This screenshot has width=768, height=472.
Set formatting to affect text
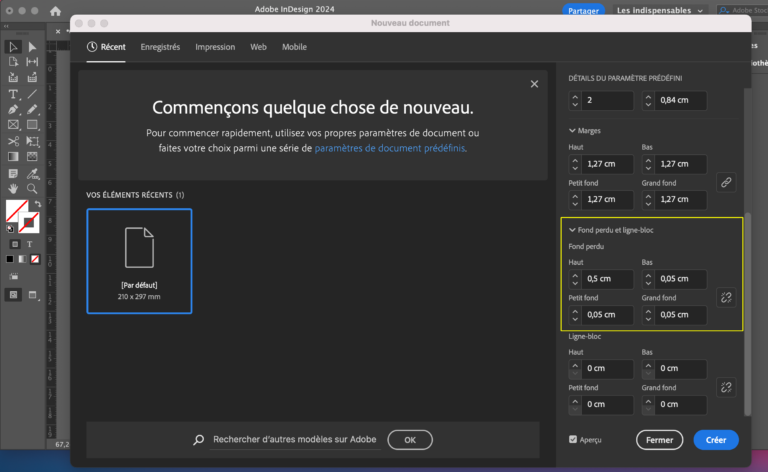pyautogui.click(x=29, y=244)
